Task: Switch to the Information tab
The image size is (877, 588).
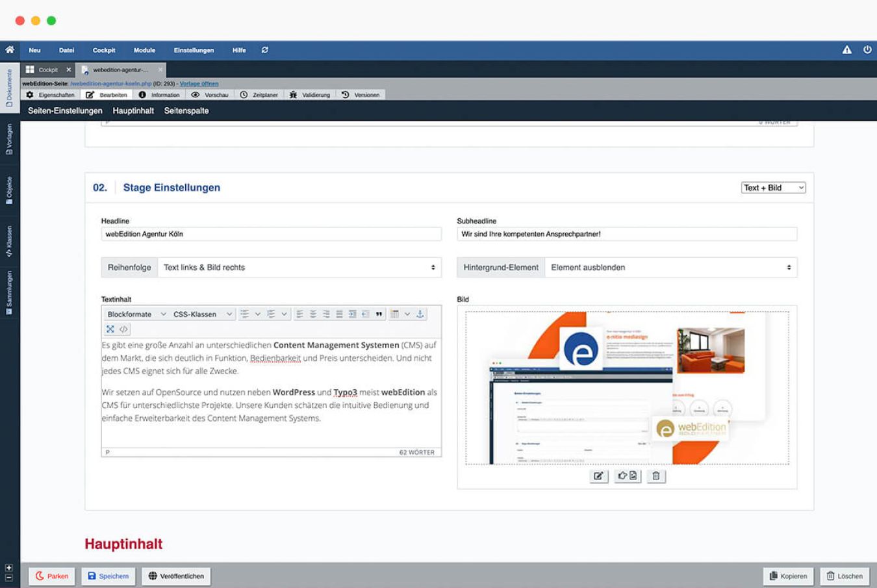Action: [159, 95]
